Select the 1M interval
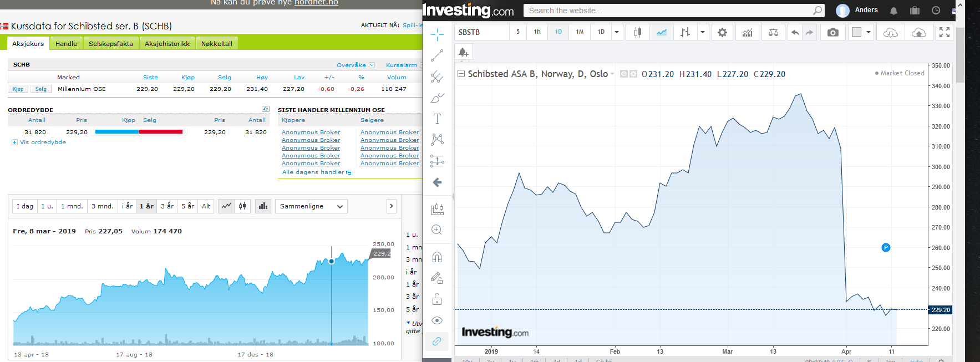 point(580,32)
